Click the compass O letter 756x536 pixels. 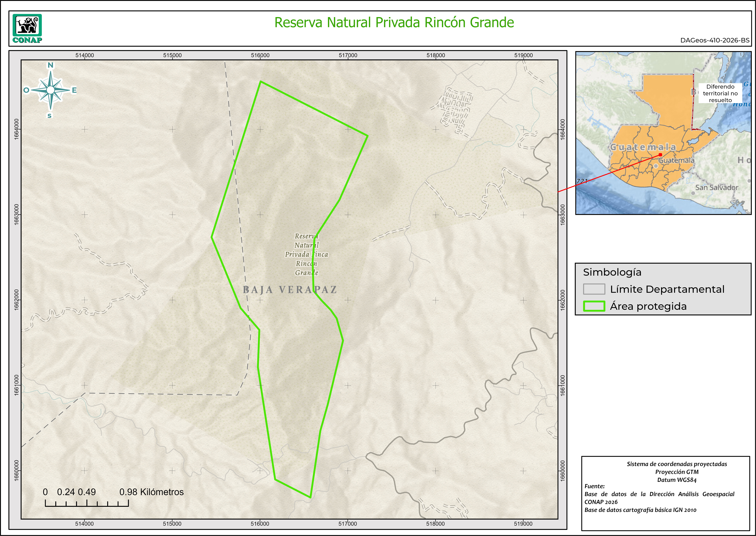pyautogui.click(x=26, y=90)
